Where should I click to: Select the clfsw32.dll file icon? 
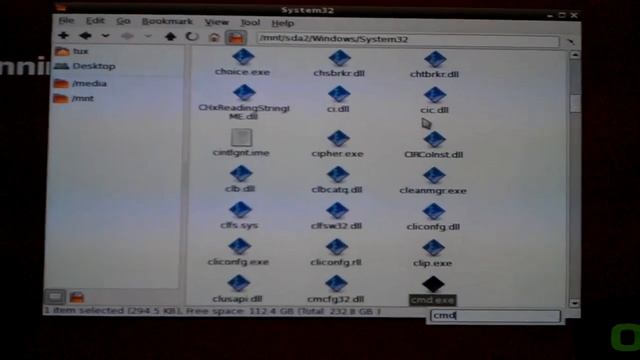(x=337, y=211)
